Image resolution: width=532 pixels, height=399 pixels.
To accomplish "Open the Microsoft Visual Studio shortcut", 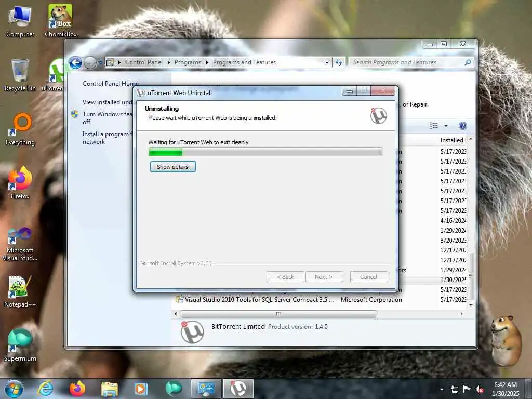I will 20,244.
